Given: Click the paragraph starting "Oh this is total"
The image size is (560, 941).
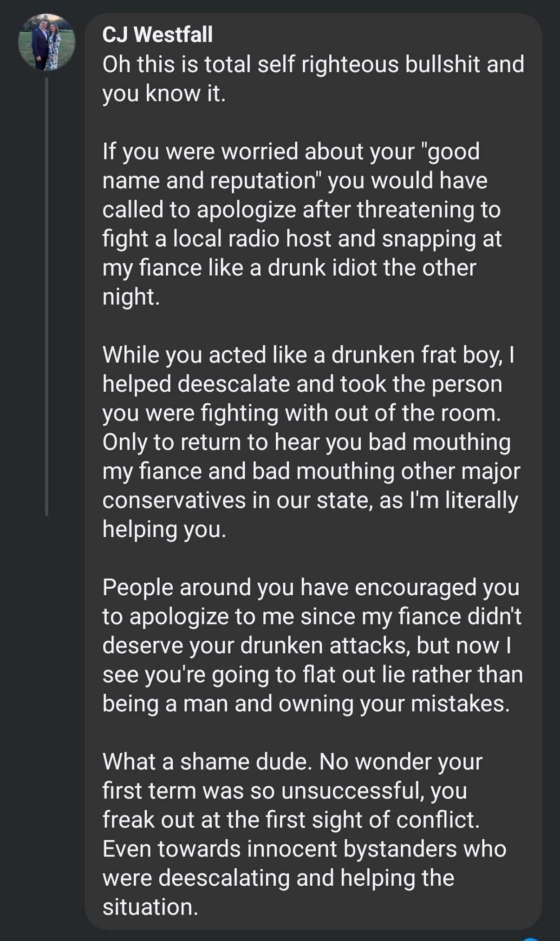Looking at the screenshot, I should click(313, 79).
